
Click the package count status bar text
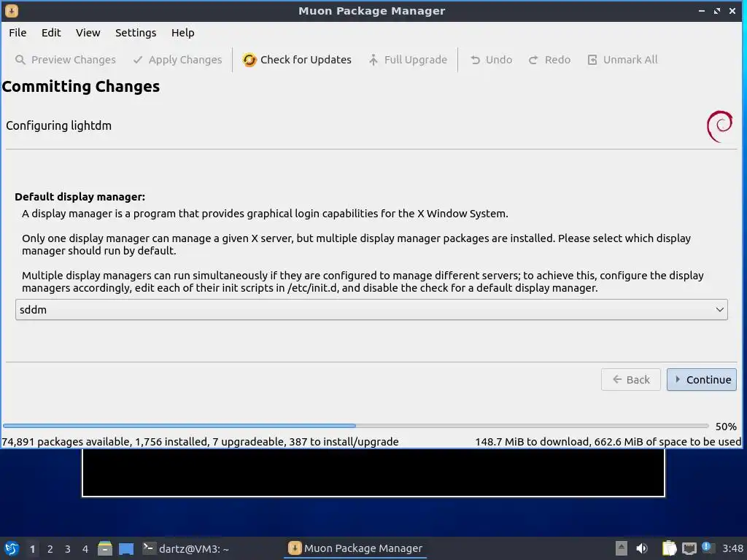click(200, 442)
